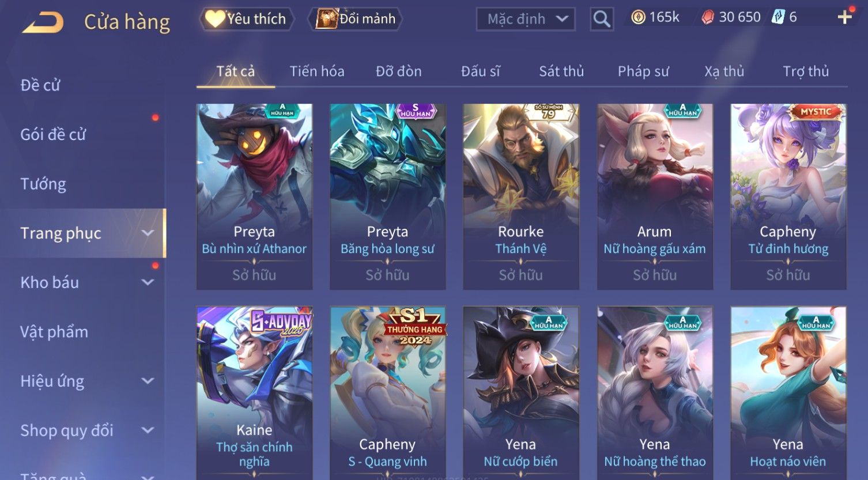This screenshot has width=868, height=480.
Task: Collapse the Trang phục sidebar section
Action: pyautogui.click(x=148, y=233)
